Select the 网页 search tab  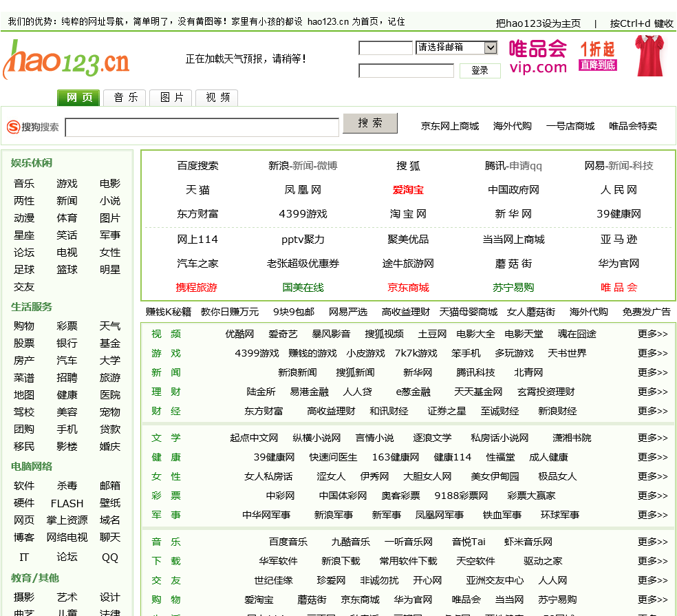click(x=78, y=98)
